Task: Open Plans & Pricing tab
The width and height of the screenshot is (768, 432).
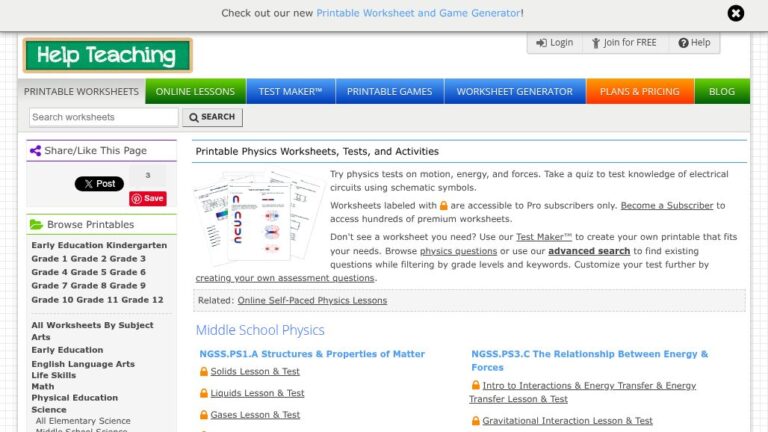Action: pyautogui.click(x=640, y=92)
